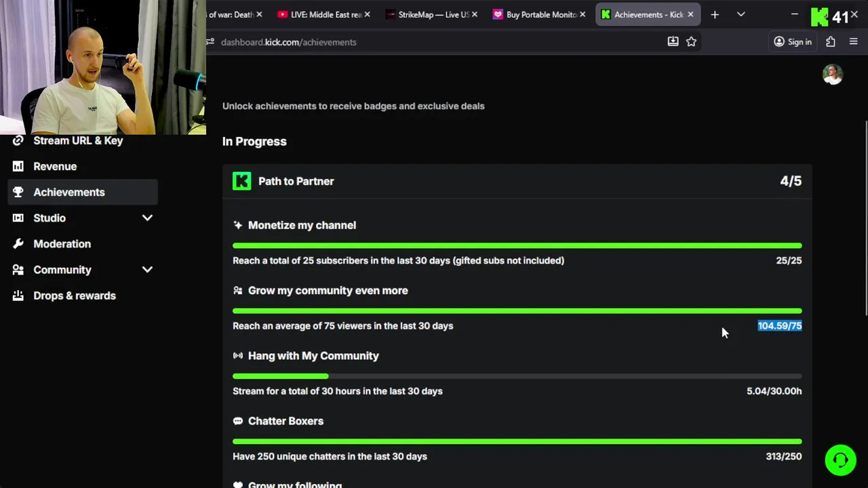The image size is (868, 488).
Task: Click the Chatter Boxes progress bar
Action: point(517,441)
